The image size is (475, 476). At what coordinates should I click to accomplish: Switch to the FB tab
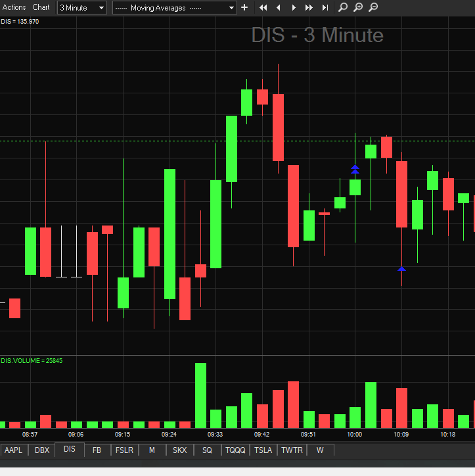pos(97,450)
